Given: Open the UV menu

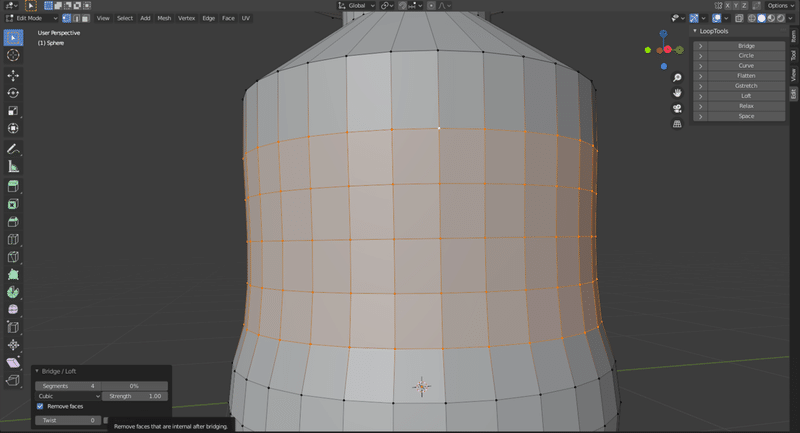Looking at the screenshot, I should click(x=246, y=18).
